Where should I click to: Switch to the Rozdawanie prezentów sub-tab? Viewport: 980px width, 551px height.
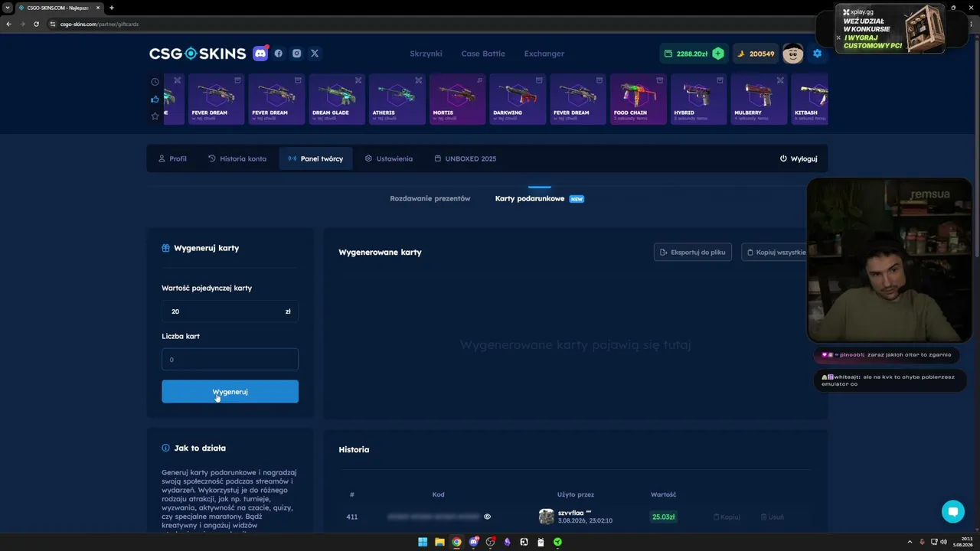coord(430,199)
